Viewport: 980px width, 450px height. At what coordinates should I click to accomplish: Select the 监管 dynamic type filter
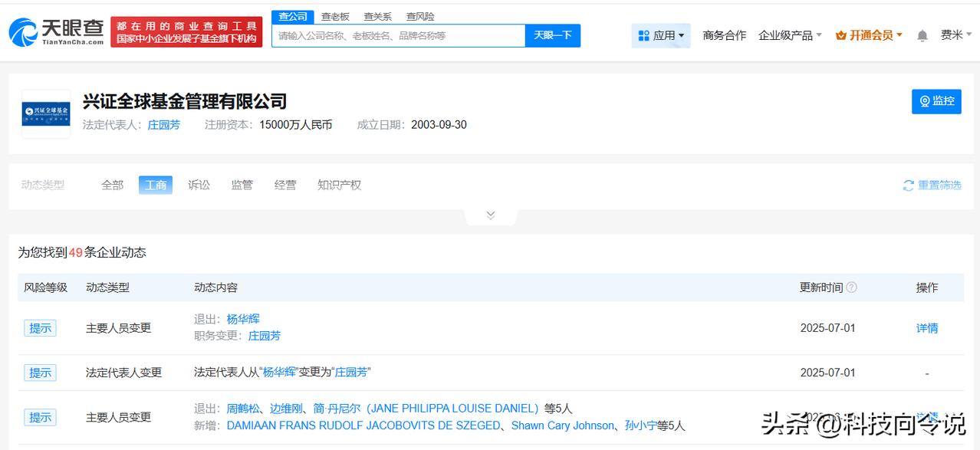[x=242, y=185]
